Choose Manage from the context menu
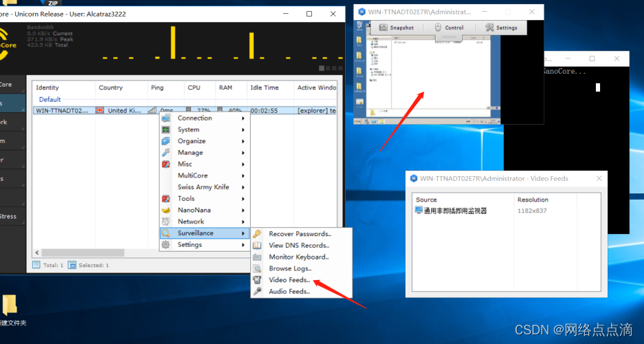 204,153
